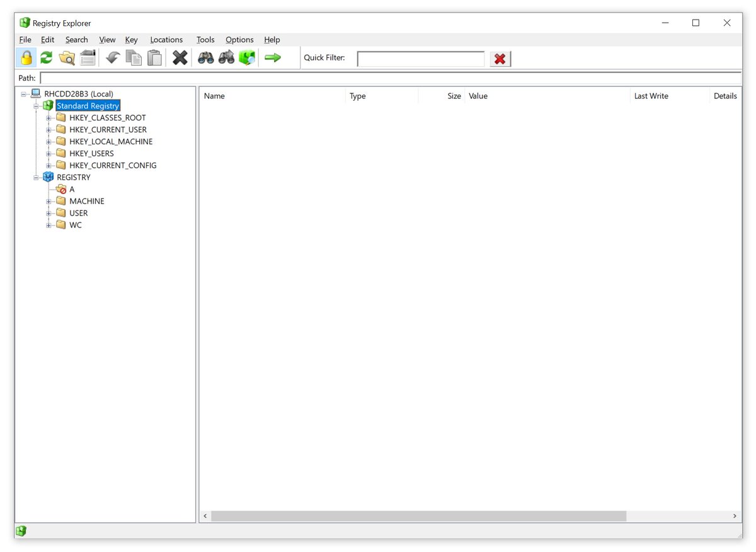Open the Options menu
The width and height of the screenshot is (756, 552).
tap(239, 40)
